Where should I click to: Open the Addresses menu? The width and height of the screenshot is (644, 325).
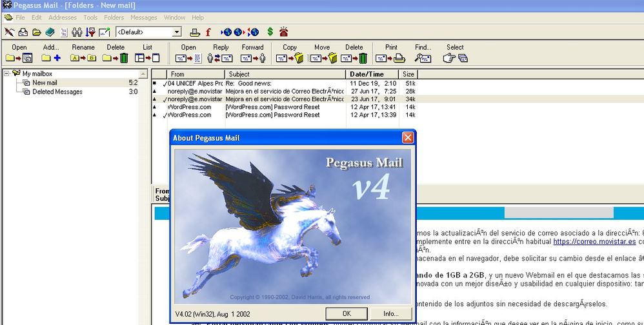[x=63, y=17]
